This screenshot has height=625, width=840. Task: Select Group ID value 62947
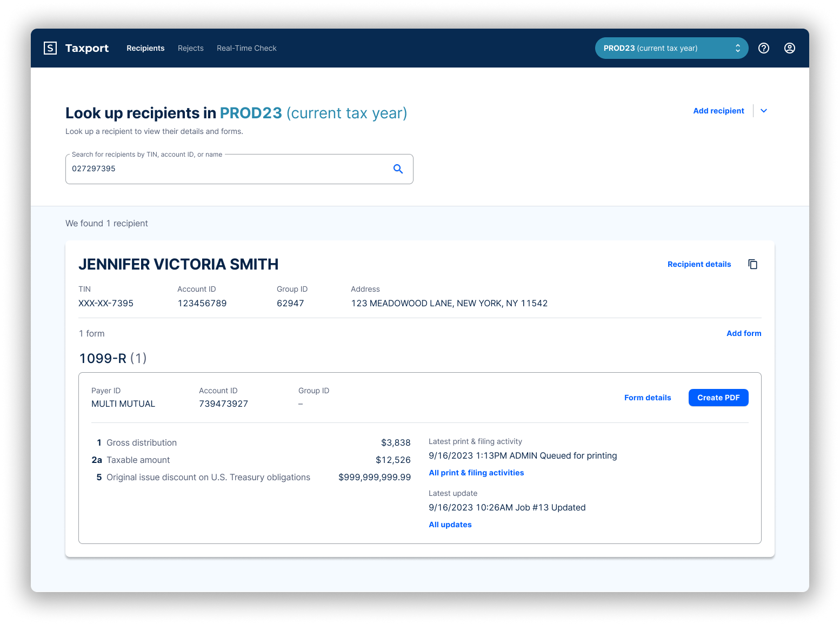(290, 303)
